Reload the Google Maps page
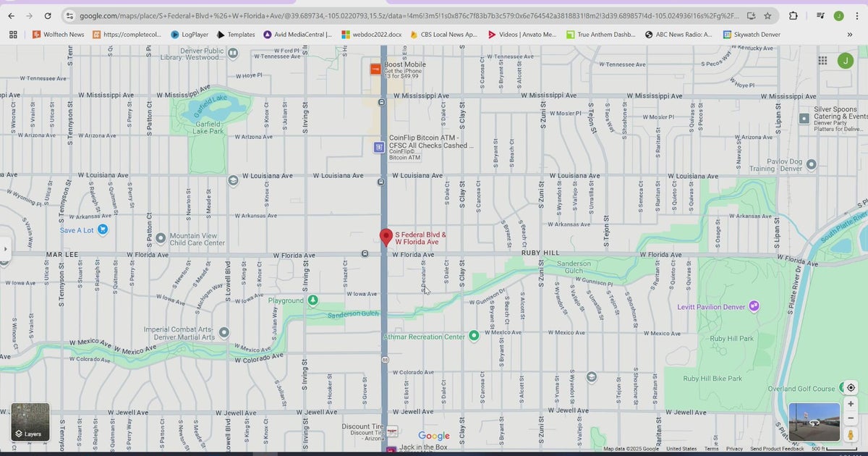The image size is (868, 456). pyautogui.click(x=48, y=16)
